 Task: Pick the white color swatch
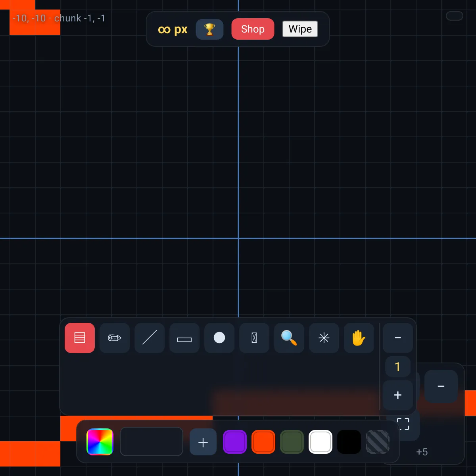(x=321, y=442)
